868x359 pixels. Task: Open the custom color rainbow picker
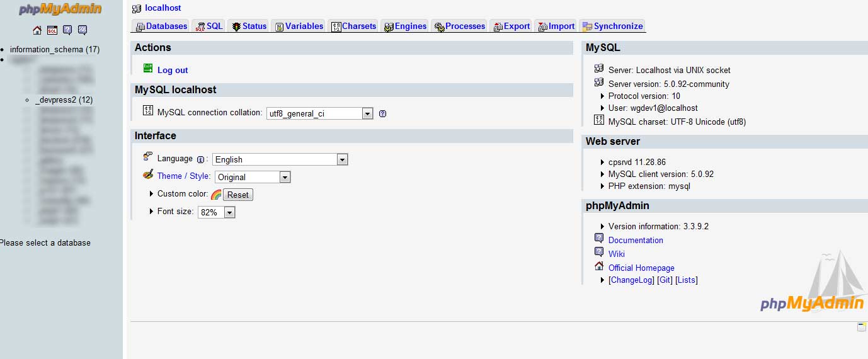[x=216, y=195]
